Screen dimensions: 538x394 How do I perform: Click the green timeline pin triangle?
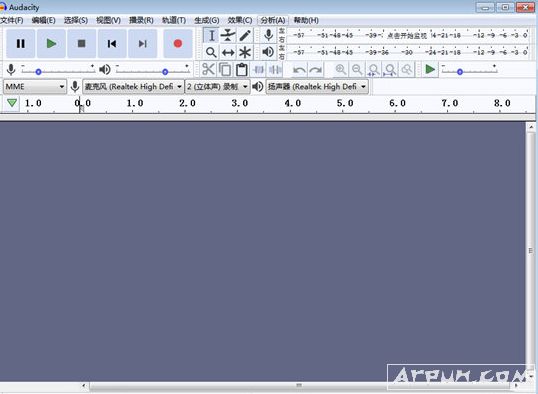[x=12, y=103]
